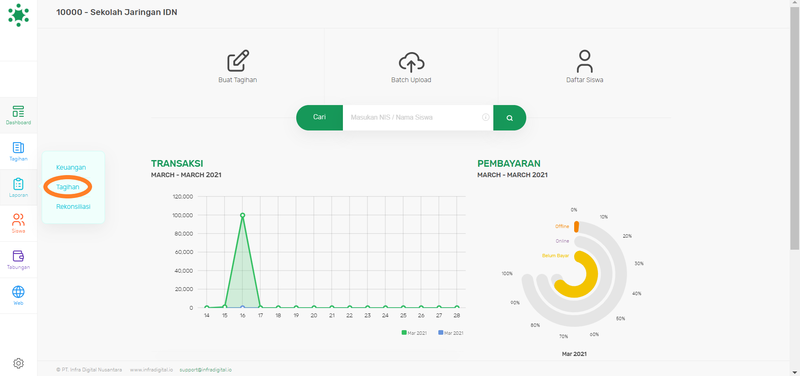
Task: Click the school name 10000 - Sekolah Jaringan IDN
Action: tap(117, 12)
